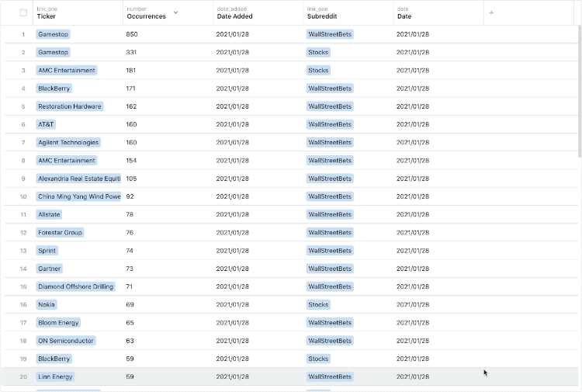Open ON Semiconductor ticker tag
The width and height of the screenshot is (582, 392).
[66, 341]
